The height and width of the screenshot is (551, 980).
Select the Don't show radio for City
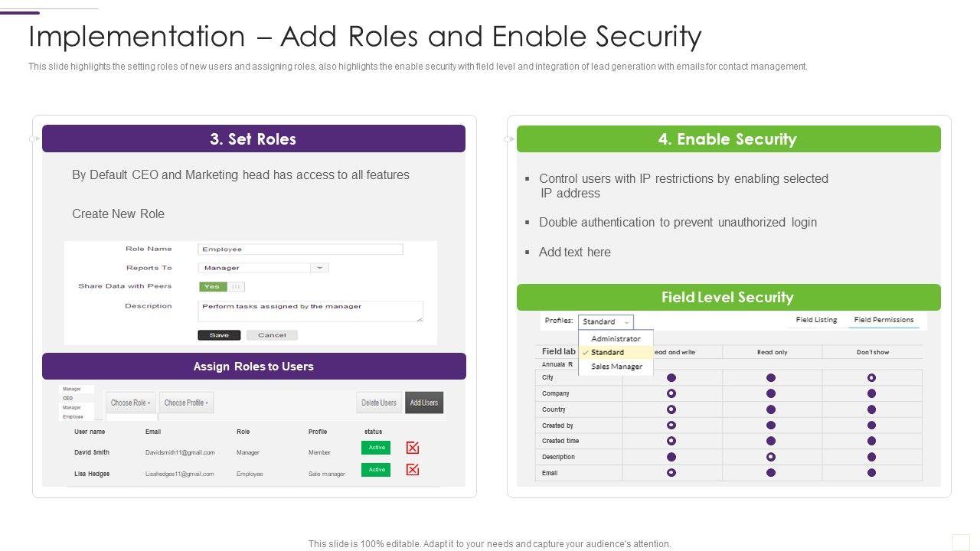[871, 378]
